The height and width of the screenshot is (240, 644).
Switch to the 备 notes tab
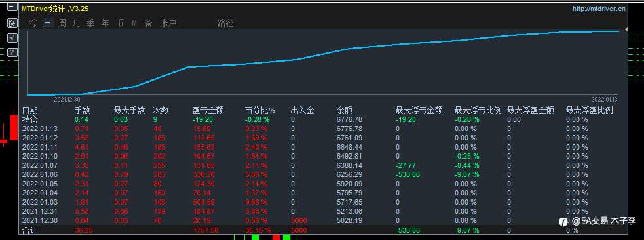point(148,24)
